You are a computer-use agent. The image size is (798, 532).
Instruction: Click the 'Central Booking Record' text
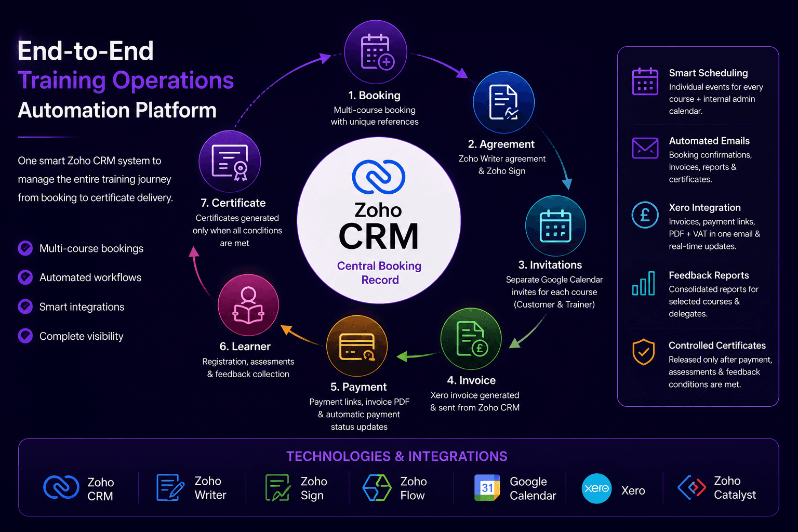coord(379,273)
